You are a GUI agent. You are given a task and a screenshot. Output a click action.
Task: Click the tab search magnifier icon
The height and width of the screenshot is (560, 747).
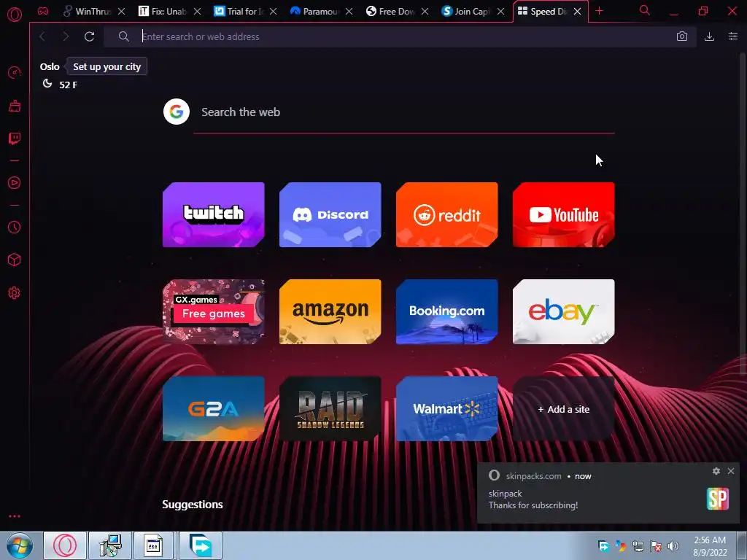[645, 10]
